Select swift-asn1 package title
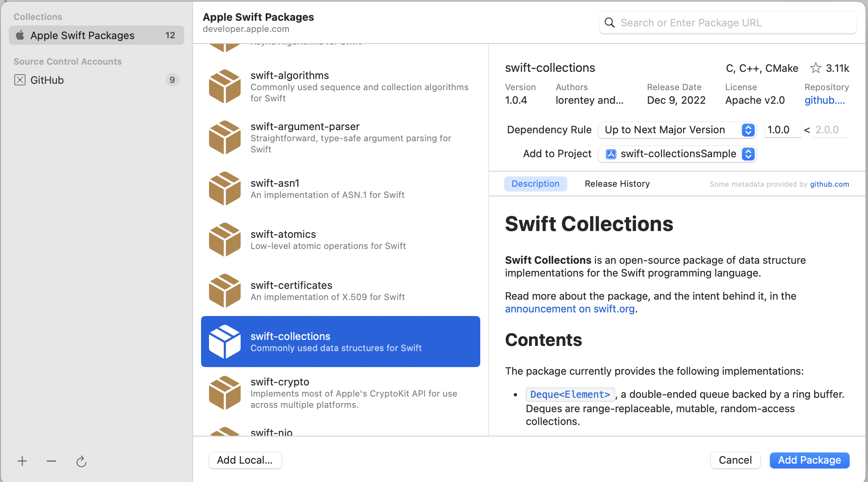The image size is (868, 482). tap(275, 183)
